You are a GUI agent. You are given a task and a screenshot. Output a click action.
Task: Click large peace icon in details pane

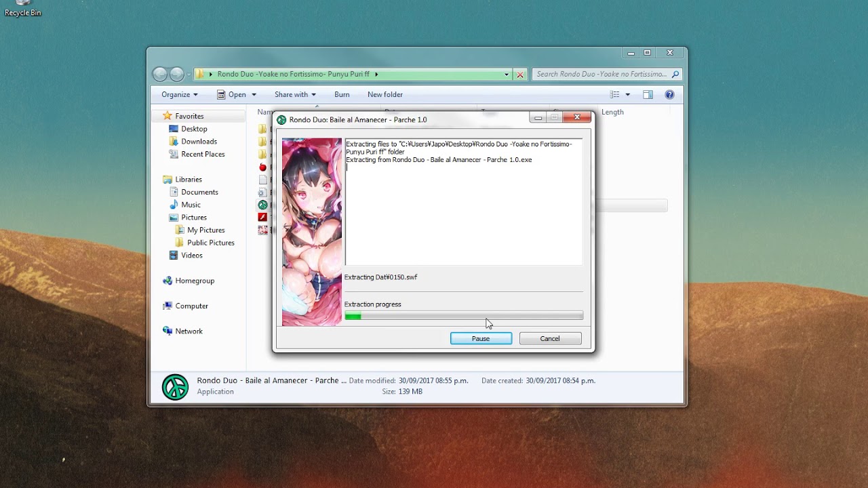point(175,387)
